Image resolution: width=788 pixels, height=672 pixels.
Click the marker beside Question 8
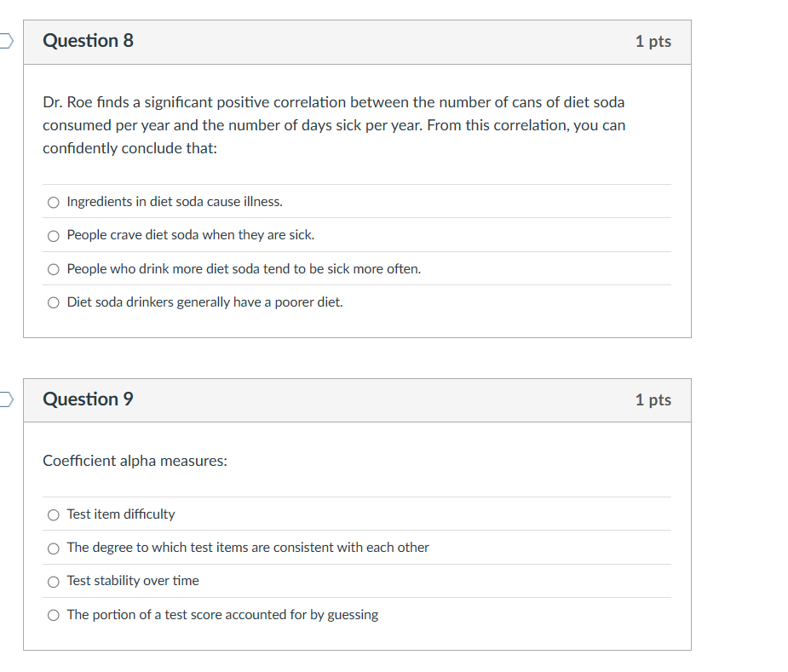tap(3, 40)
